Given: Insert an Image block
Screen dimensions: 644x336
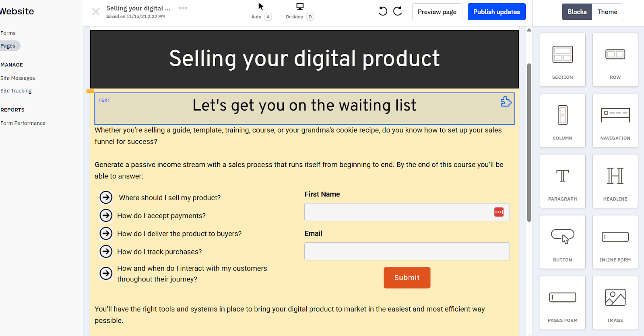Looking at the screenshot, I should 615,303.
